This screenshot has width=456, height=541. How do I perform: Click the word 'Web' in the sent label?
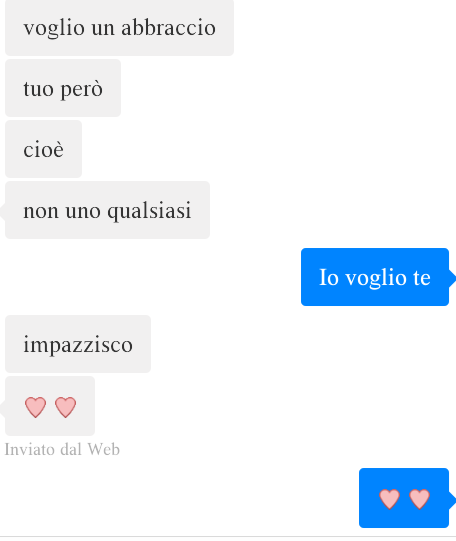[x=103, y=450]
